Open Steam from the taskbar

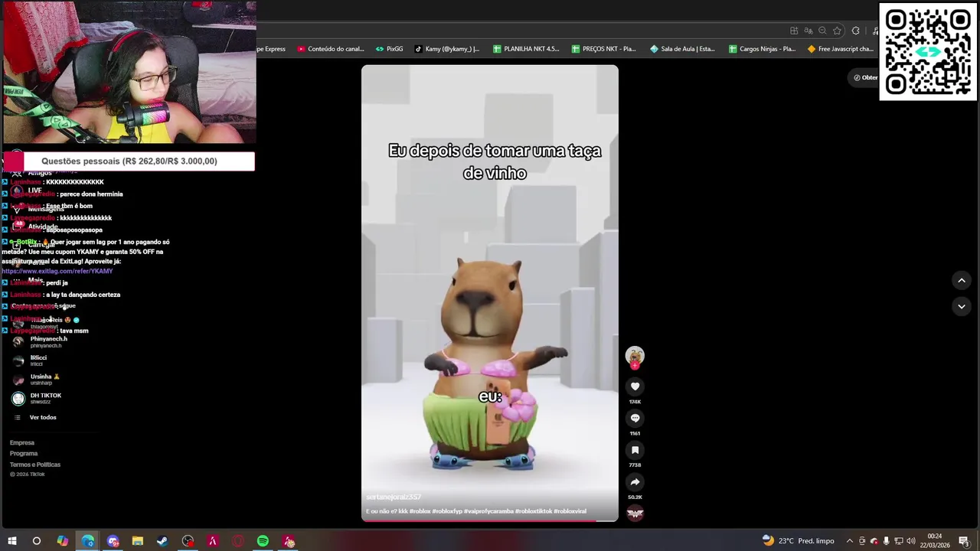[162, 541]
